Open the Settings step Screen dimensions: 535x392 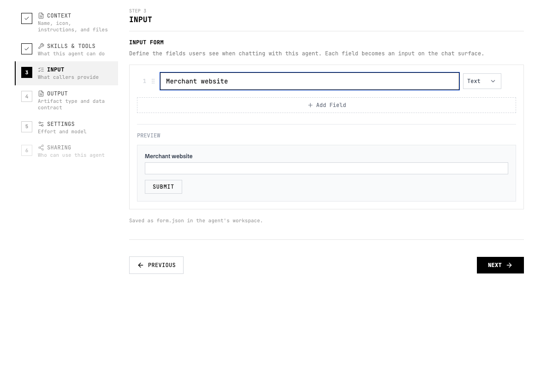[x=67, y=127]
